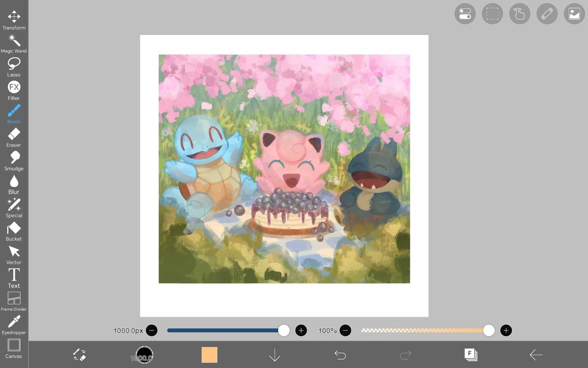Select the Smudge tool
Screen dimensions: 588x368
(x=14, y=161)
